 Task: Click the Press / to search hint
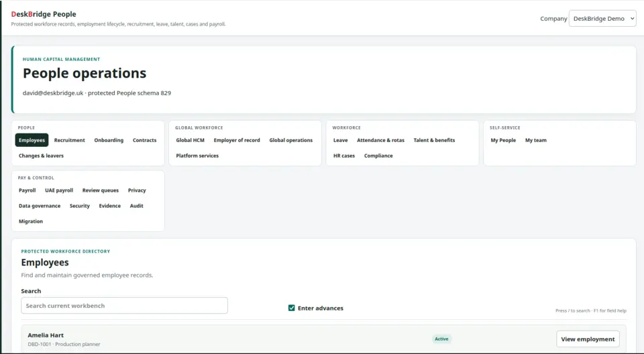(x=590, y=311)
